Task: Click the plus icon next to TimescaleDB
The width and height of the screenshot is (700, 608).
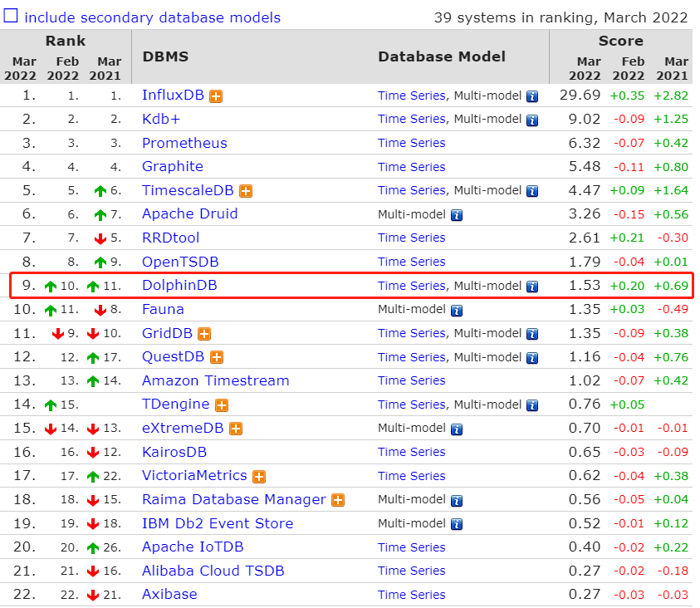Action: pos(246,191)
